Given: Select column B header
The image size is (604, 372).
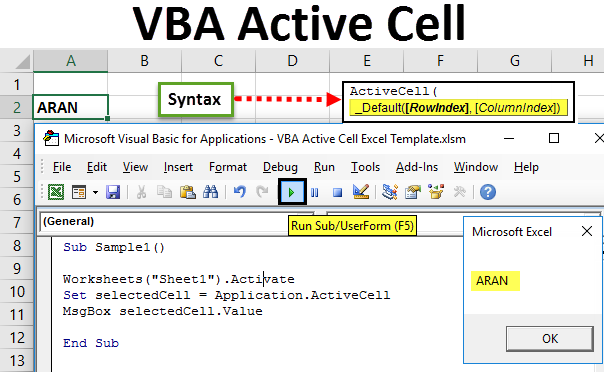Looking at the screenshot, I should tap(144, 60).
